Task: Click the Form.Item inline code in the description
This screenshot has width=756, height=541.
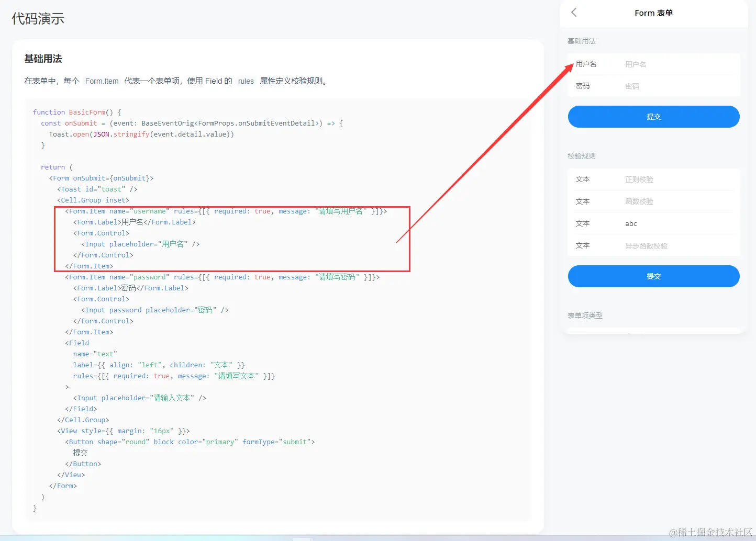Action: point(102,81)
